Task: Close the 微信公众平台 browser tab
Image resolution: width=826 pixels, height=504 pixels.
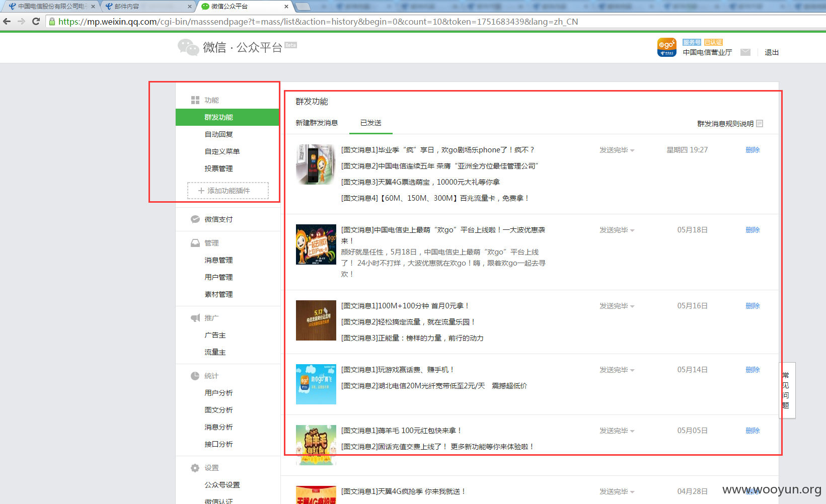Action: (x=286, y=7)
